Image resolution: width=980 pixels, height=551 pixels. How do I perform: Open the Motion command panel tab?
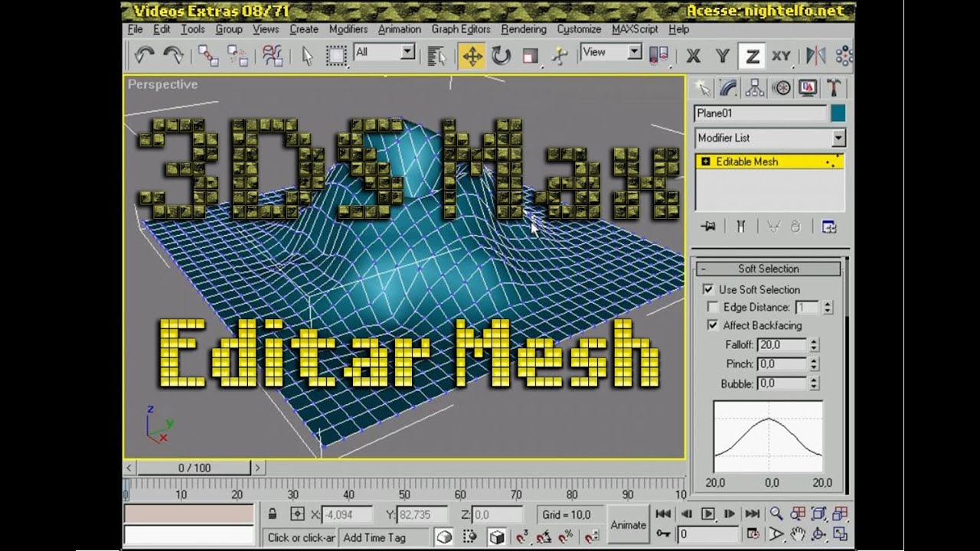point(781,88)
